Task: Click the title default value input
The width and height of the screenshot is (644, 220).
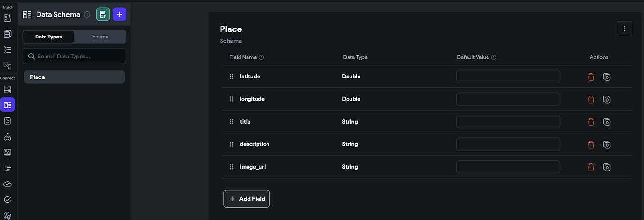Action: (508, 122)
